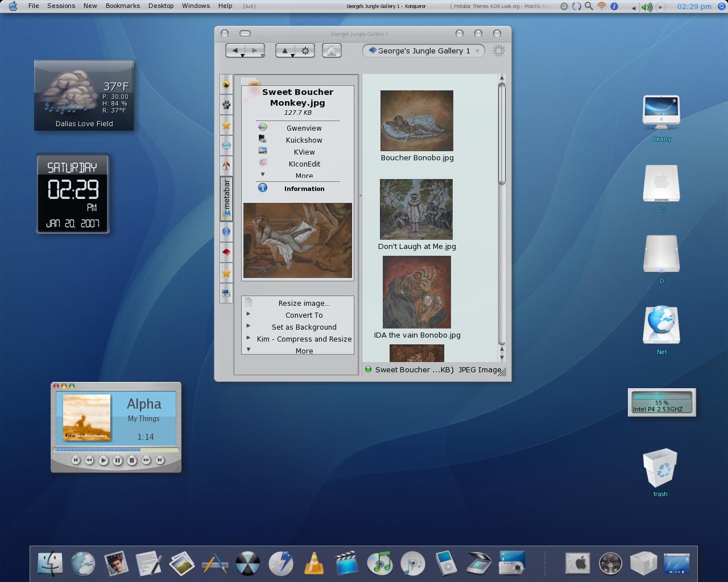Skip to the next track in music player

tap(160, 460)
